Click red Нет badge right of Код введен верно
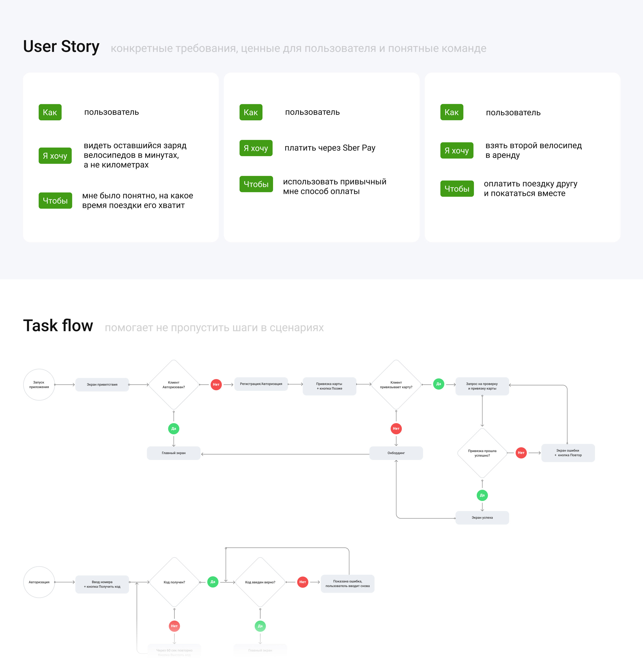This screenshot has width=643, height=672. tap(303, 582)
